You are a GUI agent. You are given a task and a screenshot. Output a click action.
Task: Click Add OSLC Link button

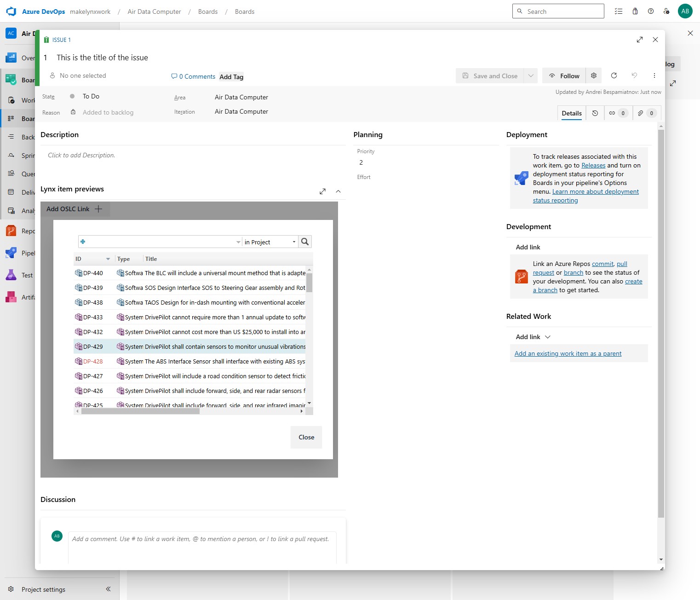75,209
